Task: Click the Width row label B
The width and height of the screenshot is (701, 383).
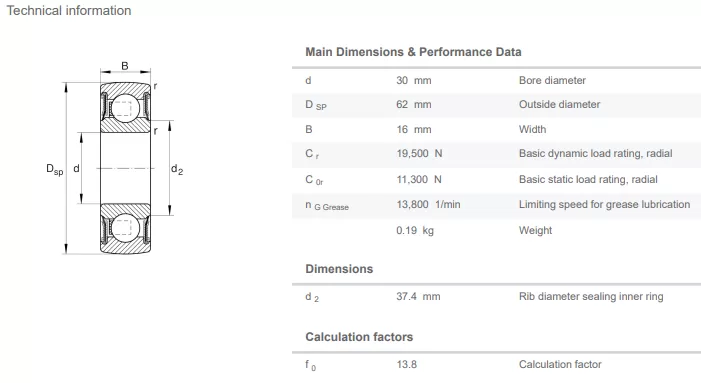Action: (x=308, y=130)
